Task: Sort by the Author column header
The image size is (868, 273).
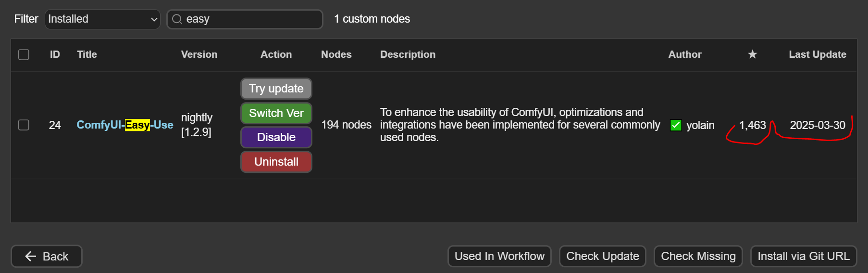Action: tap(685, 54)
